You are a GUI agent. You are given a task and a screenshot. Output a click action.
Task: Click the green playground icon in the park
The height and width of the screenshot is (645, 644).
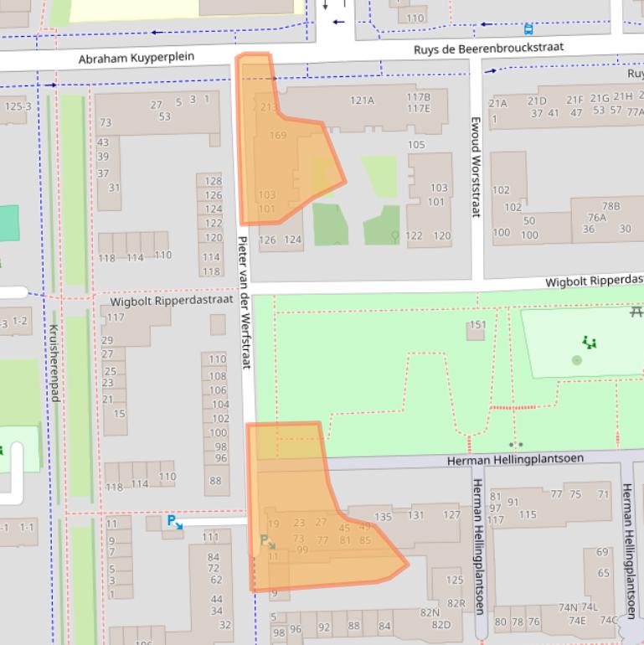(590, 342)
